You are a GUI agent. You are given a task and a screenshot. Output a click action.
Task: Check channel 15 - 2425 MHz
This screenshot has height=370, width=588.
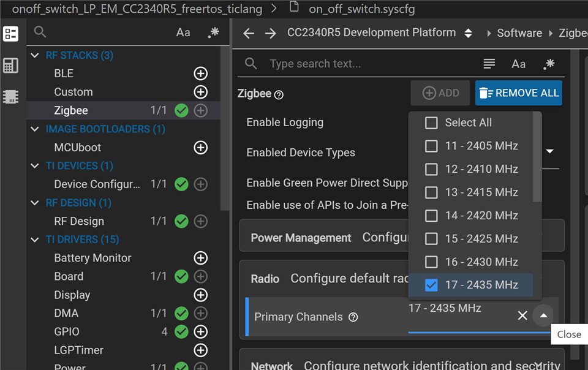[431, 238]
